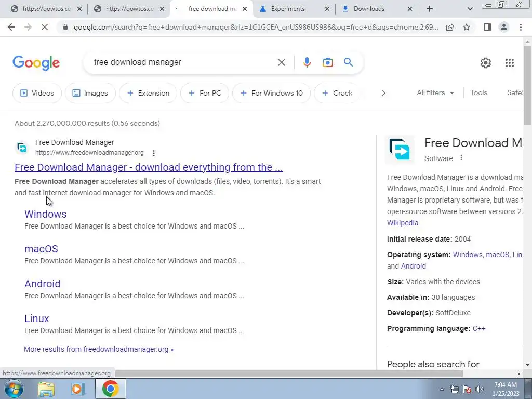
Task: Open the Linux sitelink
Action: [37, 318]
